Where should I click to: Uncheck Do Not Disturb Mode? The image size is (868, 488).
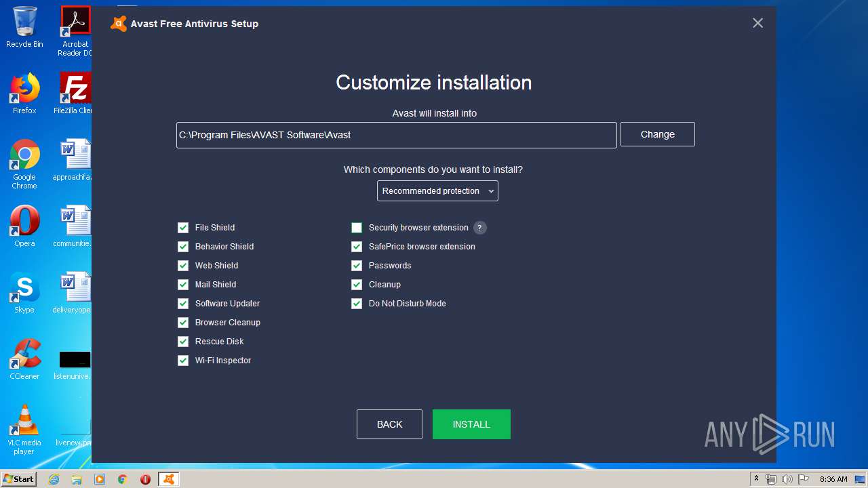357,304
